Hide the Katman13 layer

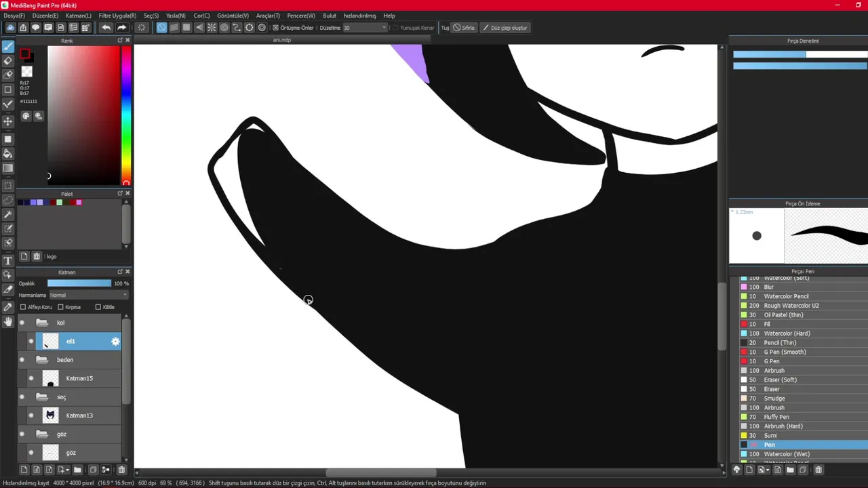[31, 415]
